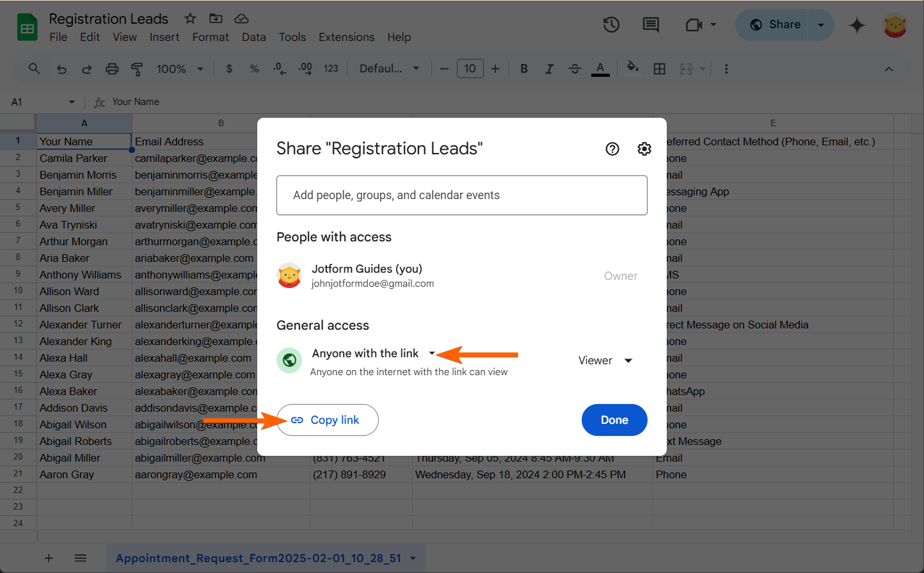924x573 pixels.
Task: Expand the Share button arrow dropdown
Action: tap(820, 25)
